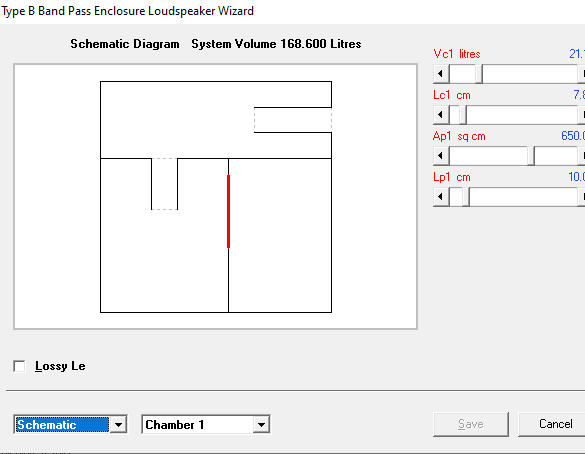
Task: Click the Lp1 cm value 10.0
Action: pyautogui.click(x=576, y=177)
